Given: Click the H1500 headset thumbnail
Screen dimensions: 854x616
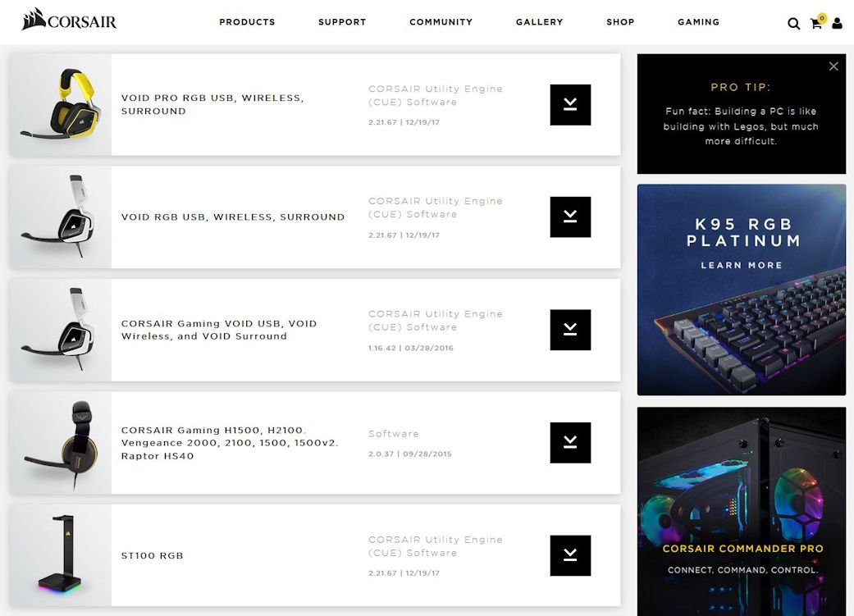Looking at the screenshot, I should coord(61,442).
